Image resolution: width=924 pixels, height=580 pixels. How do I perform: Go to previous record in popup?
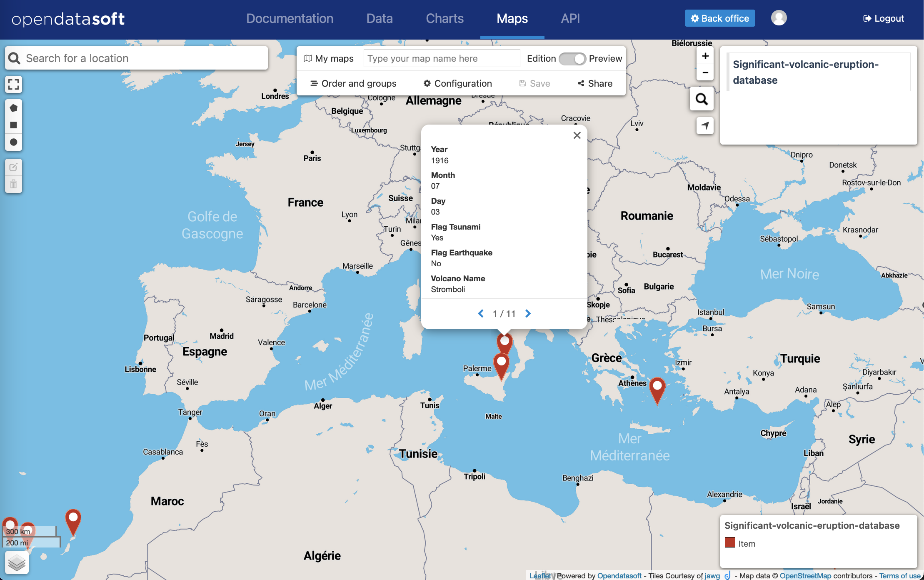click(x=481, y=313)
